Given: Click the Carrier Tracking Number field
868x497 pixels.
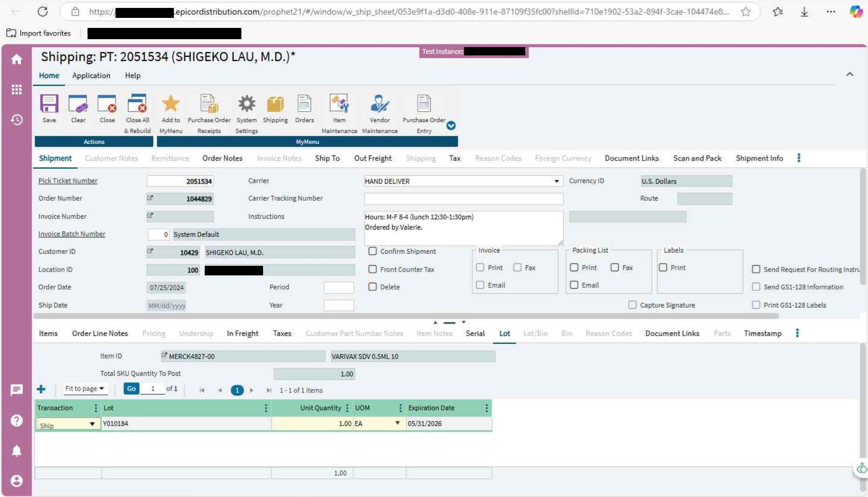Looking at the screenshot, I should [x=464, y=199].
